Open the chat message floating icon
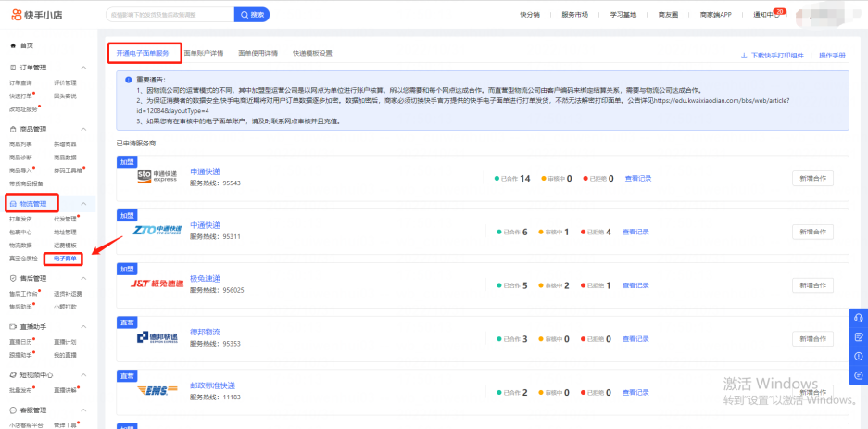Screen dimensions: 868x429 point(858,375)
